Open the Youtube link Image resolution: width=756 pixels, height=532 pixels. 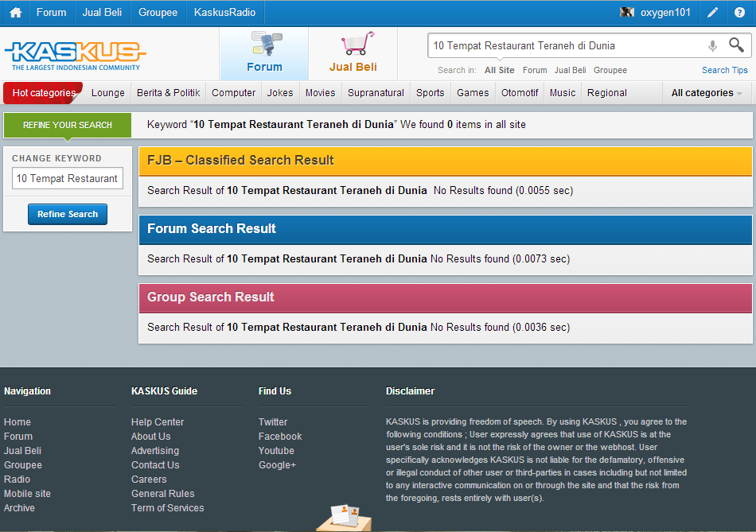click(276, 451)
